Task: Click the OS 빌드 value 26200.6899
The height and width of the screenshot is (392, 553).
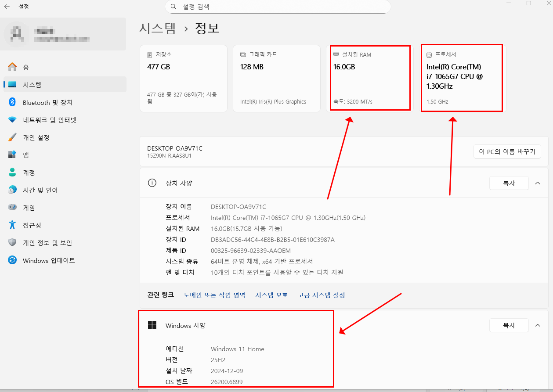Action: point(227,382)
